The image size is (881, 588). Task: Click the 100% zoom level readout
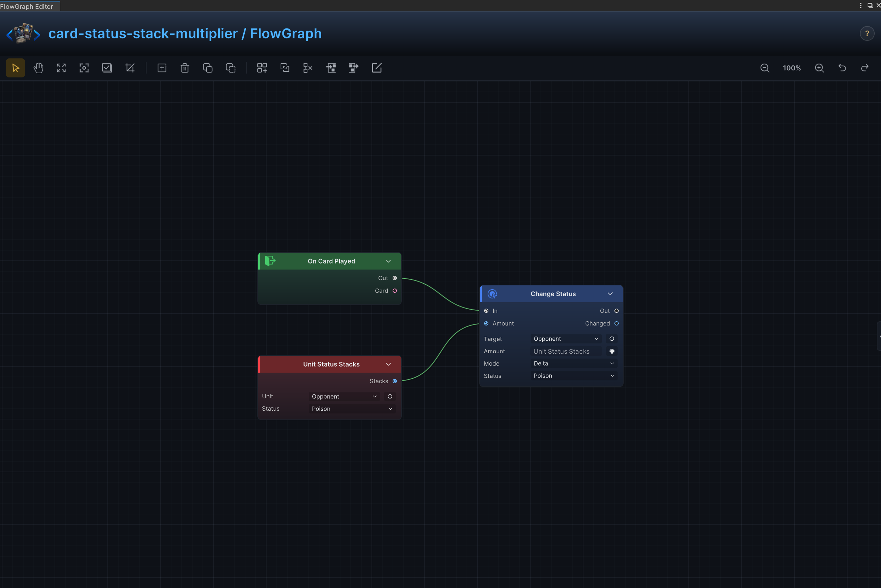click(x=792, y=68)
